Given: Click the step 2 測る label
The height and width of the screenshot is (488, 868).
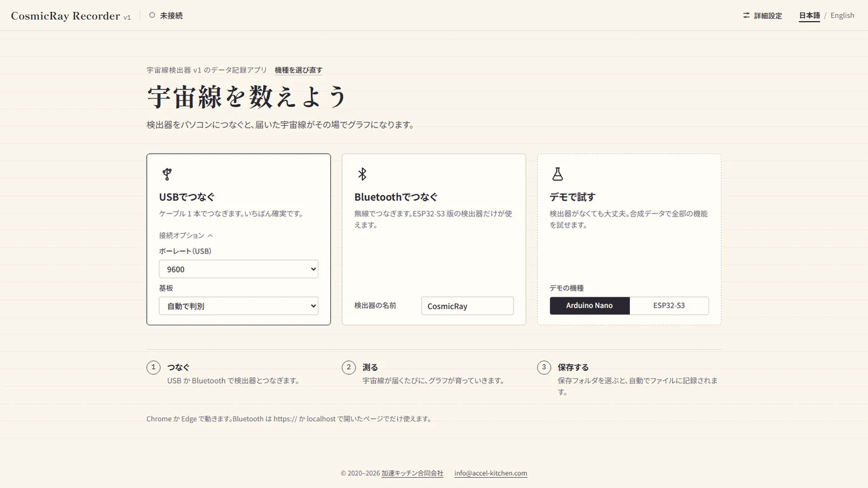Looking at the screenshot, I should point(370,367).
